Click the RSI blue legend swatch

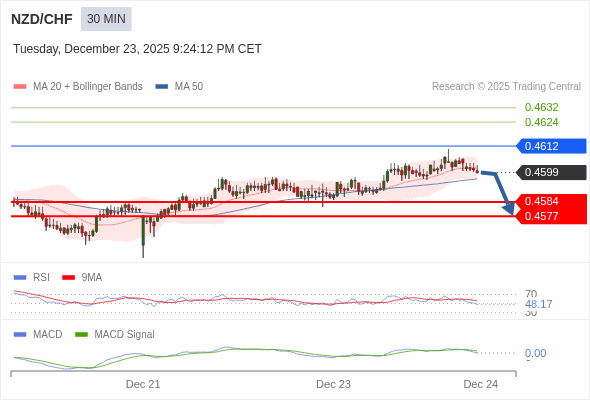[x=20, y=278]
